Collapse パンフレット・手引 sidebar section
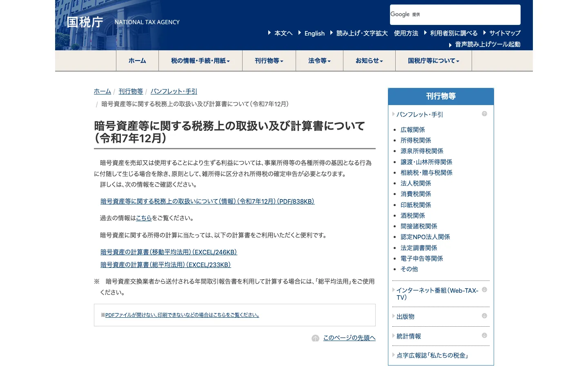This screenshot has width=588, height=368. [x=420, y=114]
